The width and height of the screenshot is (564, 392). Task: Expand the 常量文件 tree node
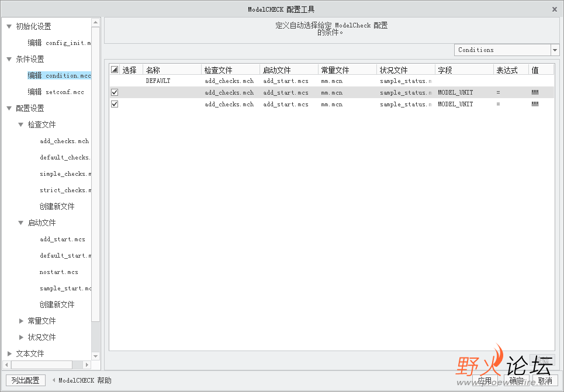click(x=21, y=321)
